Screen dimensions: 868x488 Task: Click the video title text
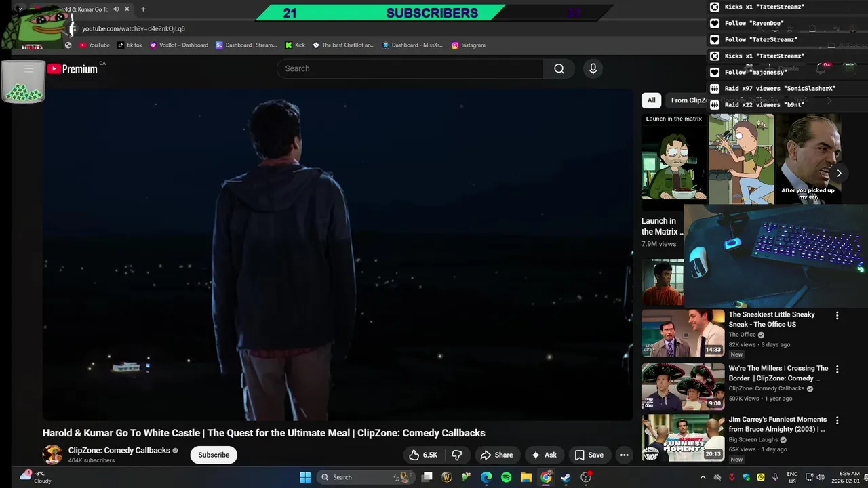pos(264,433)
